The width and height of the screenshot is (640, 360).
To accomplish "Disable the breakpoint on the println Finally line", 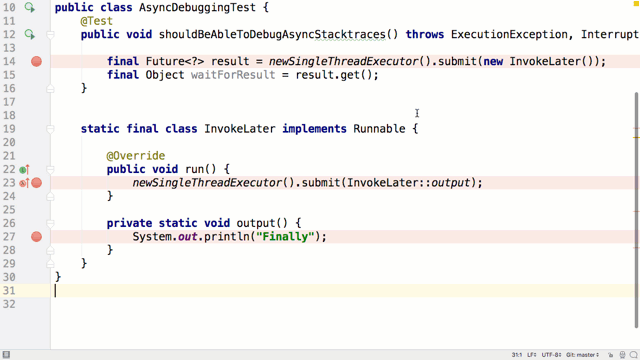I will (x=36, y=237).
